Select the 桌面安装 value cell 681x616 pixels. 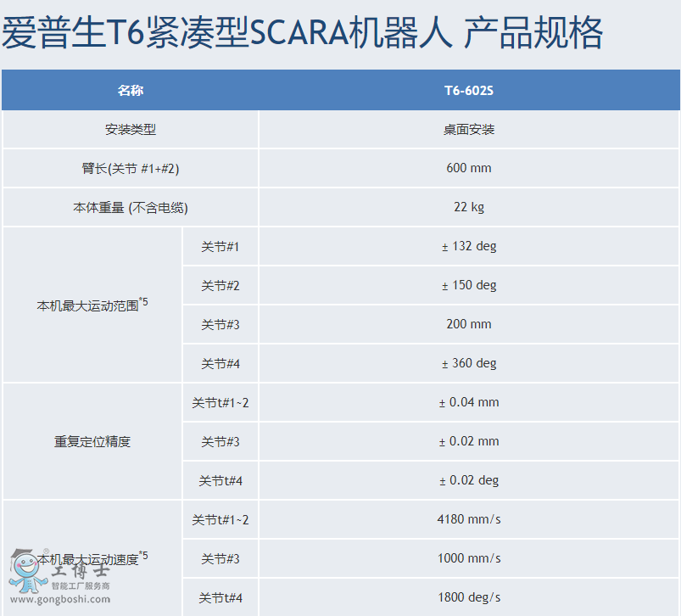click(x=469, y=130)
